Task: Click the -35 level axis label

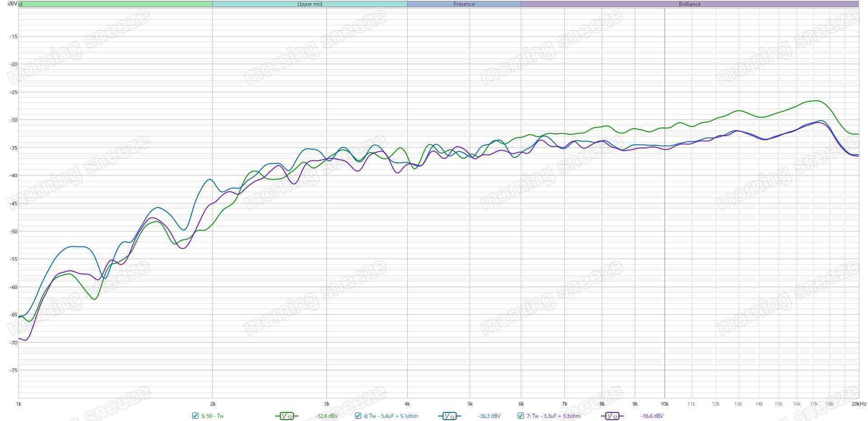Action: (x=13, y=148)
